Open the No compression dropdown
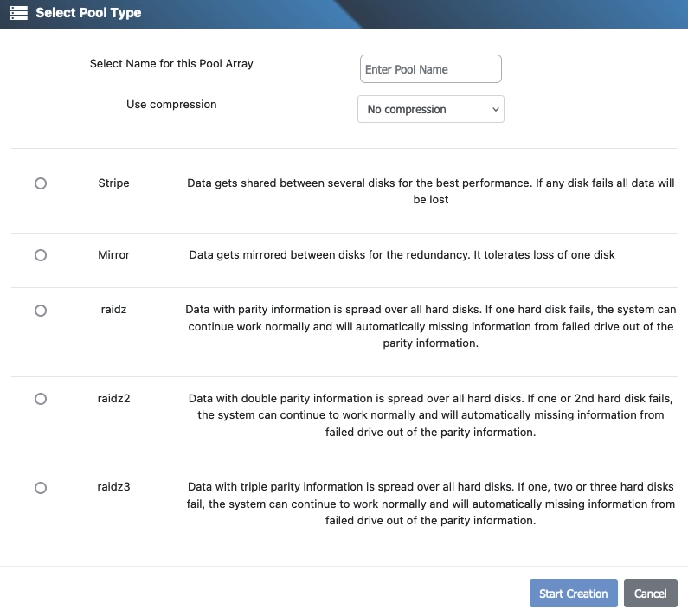The width and height of the screenshot is (688, 616). coord(430,110)
